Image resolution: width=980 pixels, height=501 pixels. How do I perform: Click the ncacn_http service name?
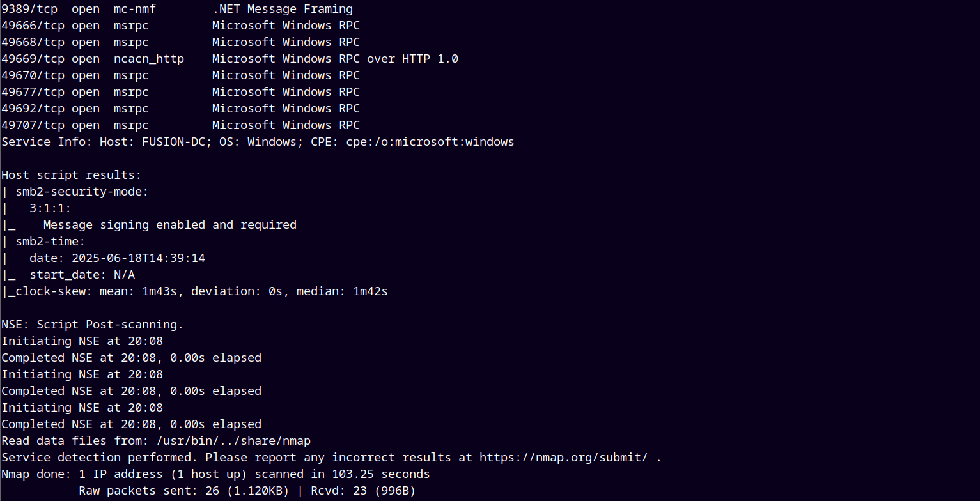149,59
